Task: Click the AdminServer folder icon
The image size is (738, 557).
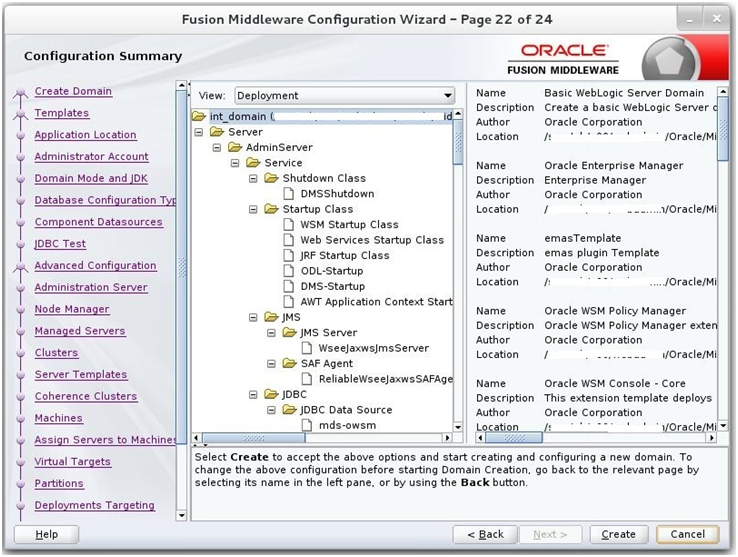Action: [x=235, y=147]
